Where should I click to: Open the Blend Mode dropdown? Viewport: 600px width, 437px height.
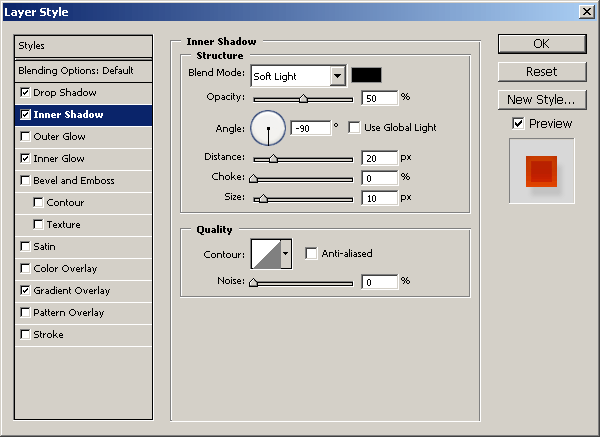click(298, 76)
